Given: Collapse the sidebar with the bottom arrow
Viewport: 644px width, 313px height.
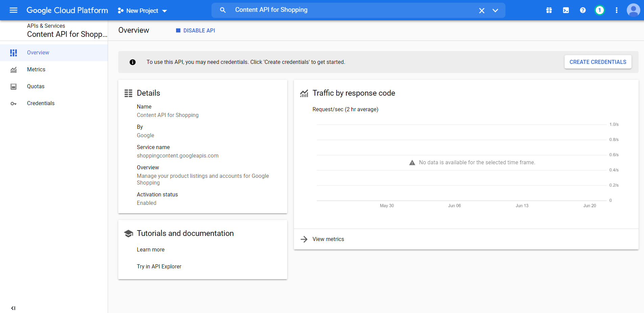Looking at the screenshot, I should (x=13, y=308).
